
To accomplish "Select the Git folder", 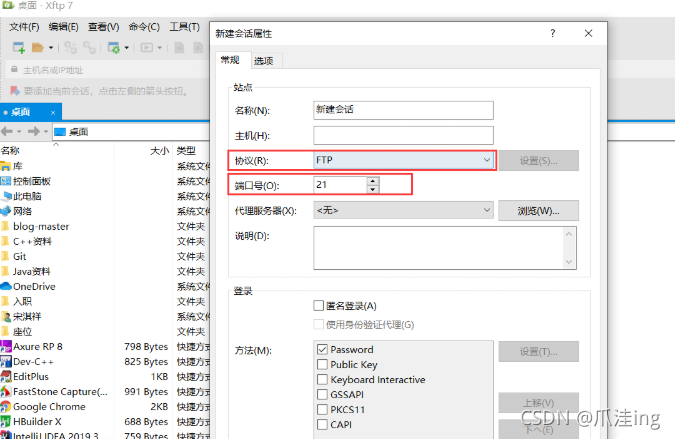I will click(19, 256).
